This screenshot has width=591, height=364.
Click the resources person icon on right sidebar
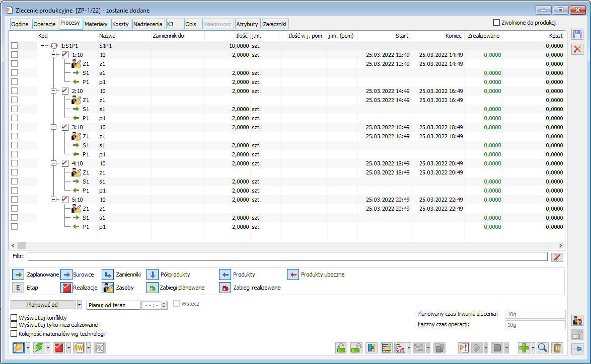point(577,321)
